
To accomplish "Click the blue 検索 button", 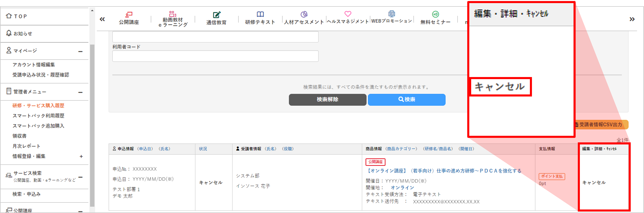I will (x=406, y=100).
